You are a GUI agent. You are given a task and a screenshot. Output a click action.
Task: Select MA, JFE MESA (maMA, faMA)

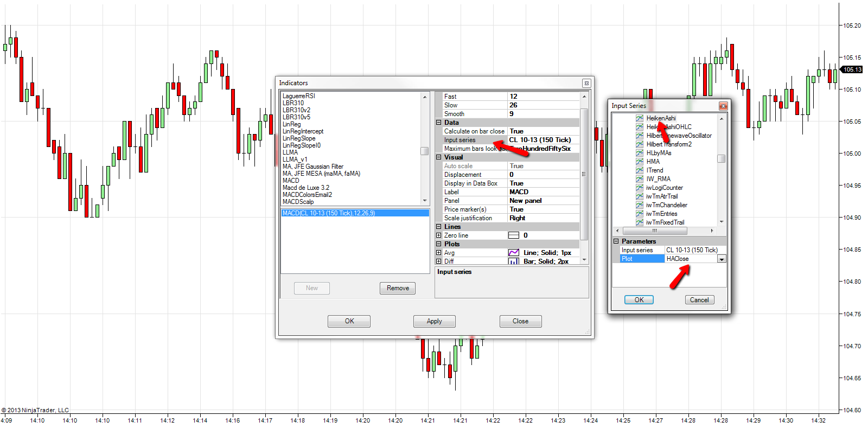coord(321,174)
